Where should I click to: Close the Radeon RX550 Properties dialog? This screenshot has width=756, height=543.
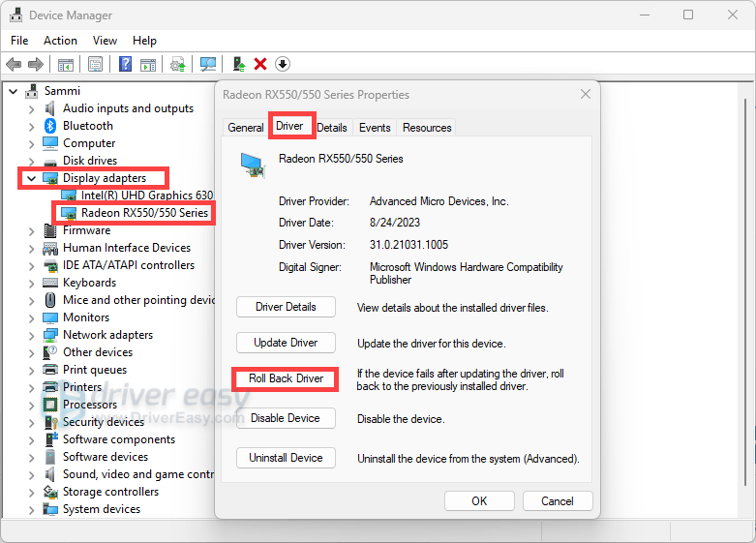585,95
